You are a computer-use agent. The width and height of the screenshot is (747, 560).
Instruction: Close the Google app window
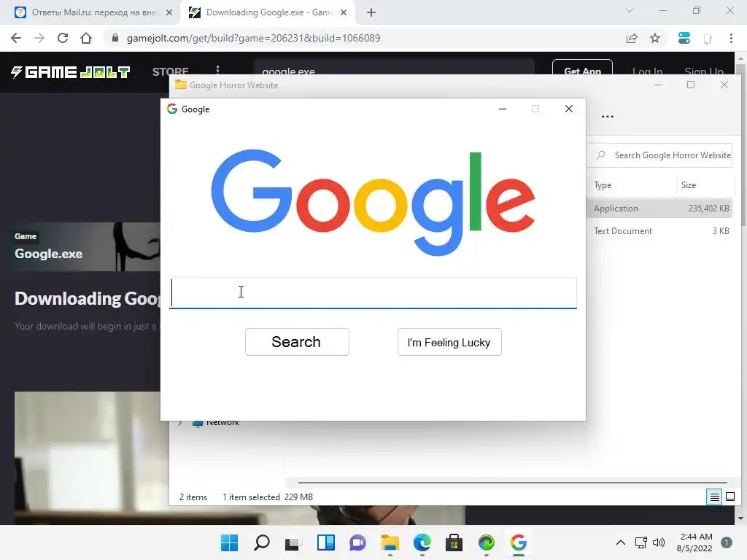pyautogui.click(x=569, y=109)
